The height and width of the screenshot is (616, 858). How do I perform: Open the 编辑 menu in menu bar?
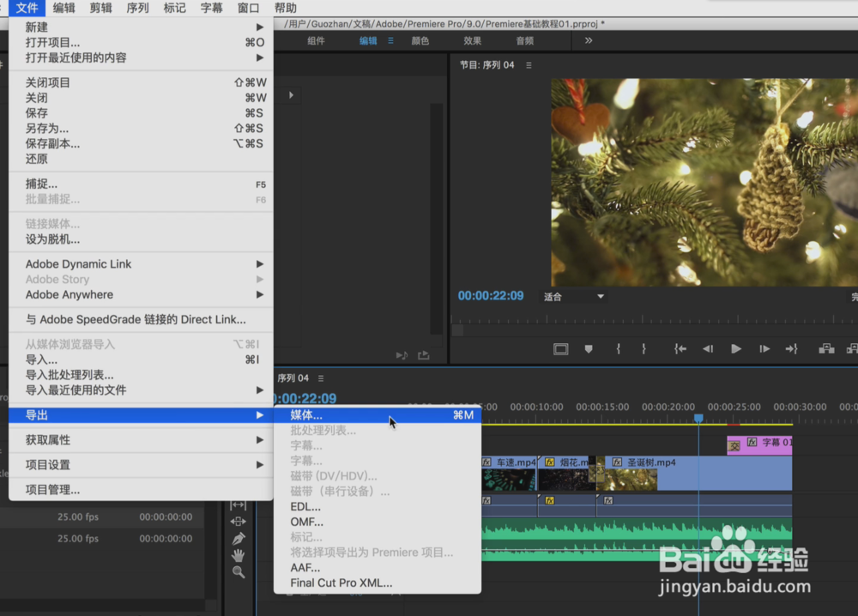64,8
